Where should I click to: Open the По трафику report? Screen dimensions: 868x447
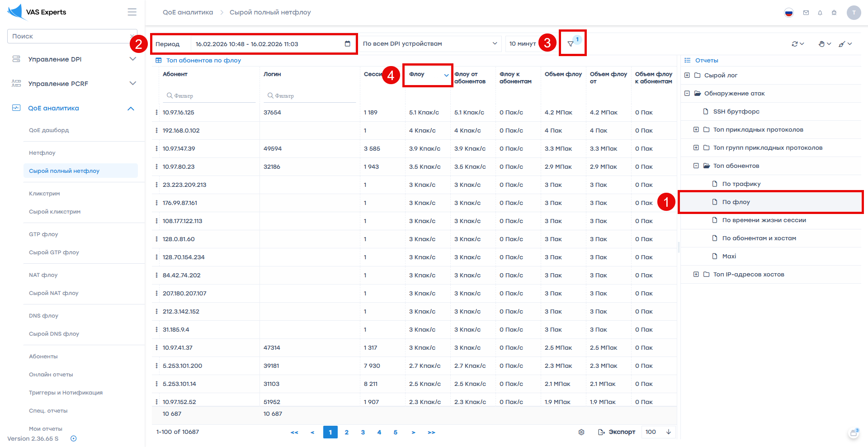tap(741, 184)
